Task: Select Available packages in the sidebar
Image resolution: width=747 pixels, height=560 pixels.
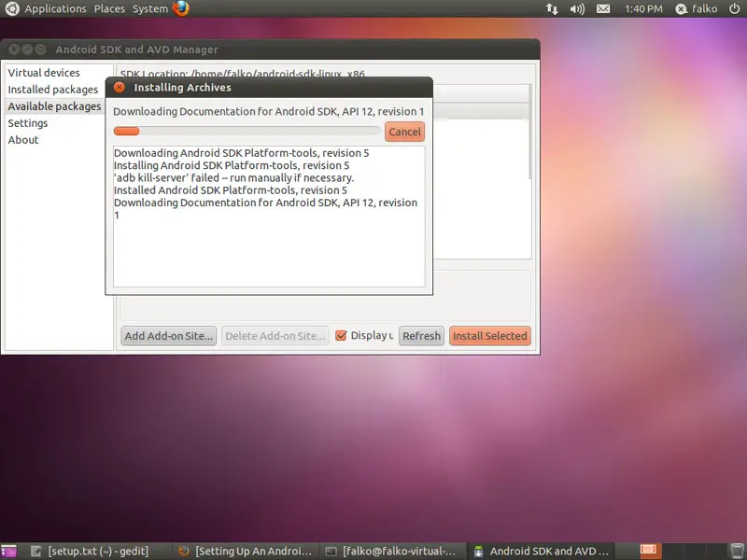Action: pos(54,106)
